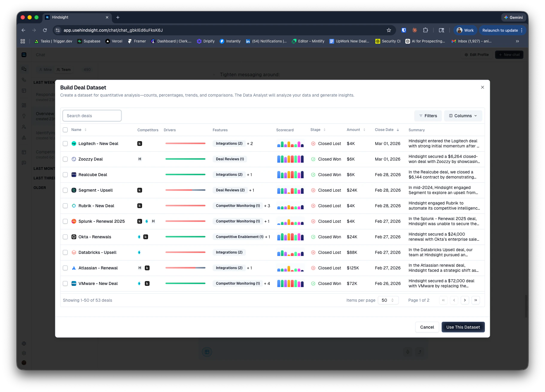
Task: Sort by Close Date column
Action: coord(387,130)
